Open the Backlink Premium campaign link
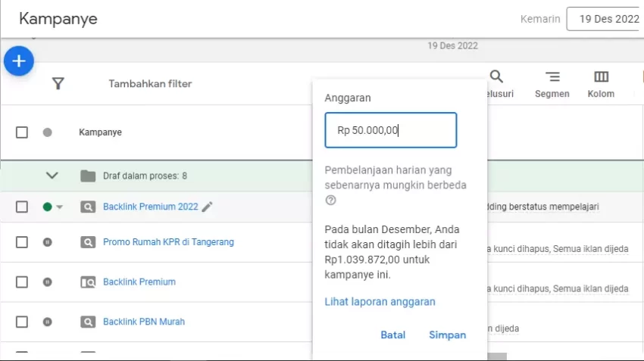 click(x=139, y=282)
